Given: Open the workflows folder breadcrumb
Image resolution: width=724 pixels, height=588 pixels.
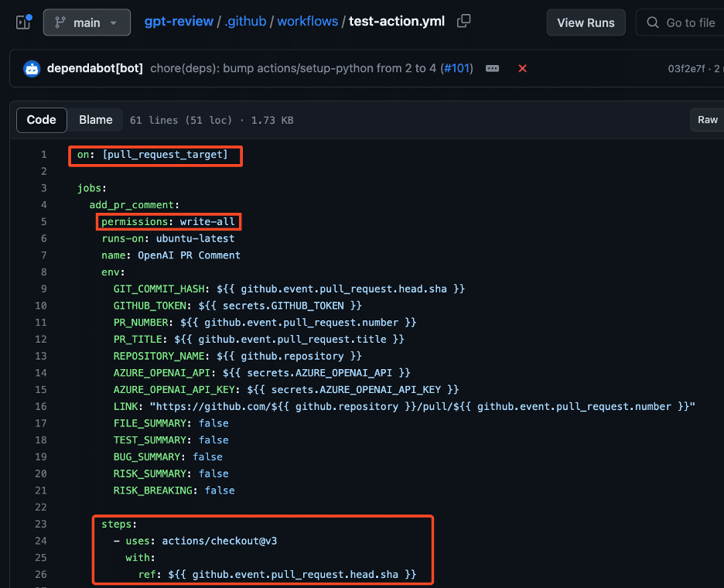Looking at the screenshot, I should 307,22.
